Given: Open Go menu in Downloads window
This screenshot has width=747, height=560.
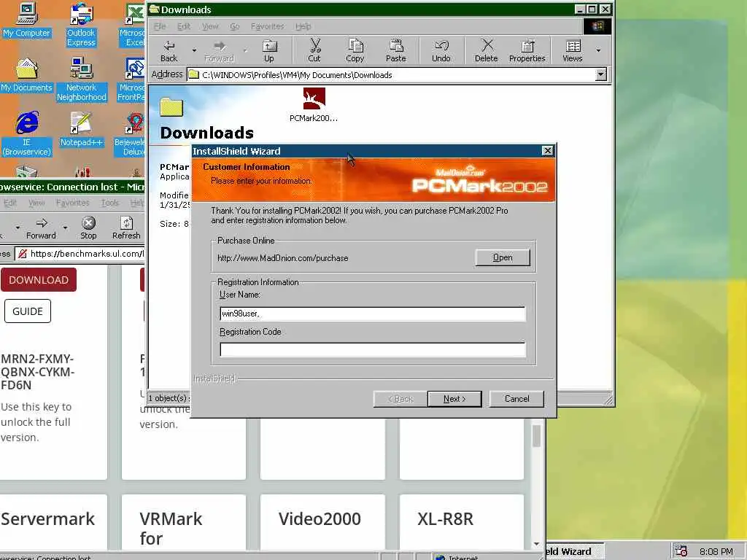Looking at the screenshot, I should (x=235, y=26).
